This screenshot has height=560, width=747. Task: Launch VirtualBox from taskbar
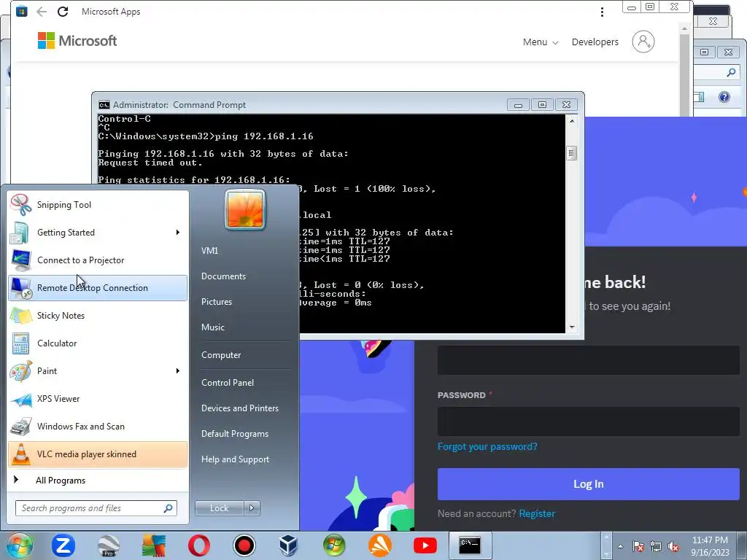click(289, 545)
